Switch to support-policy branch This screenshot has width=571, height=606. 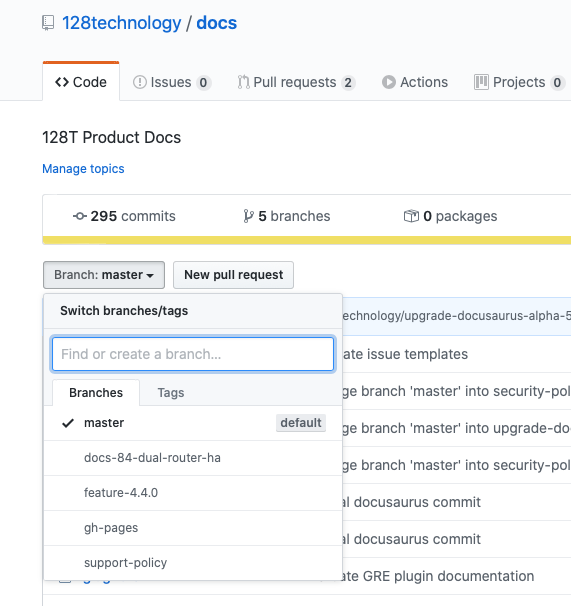[x=193, y=563]
